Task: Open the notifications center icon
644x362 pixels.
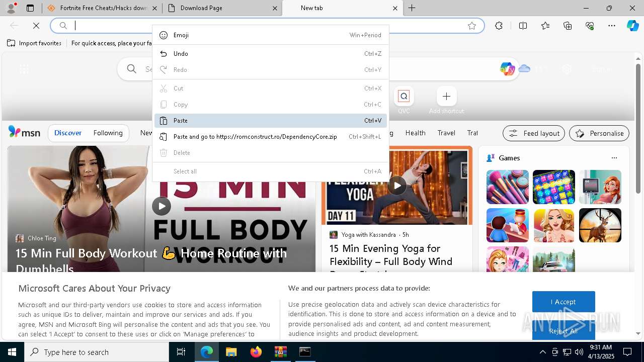Action: tap(628, 352)
